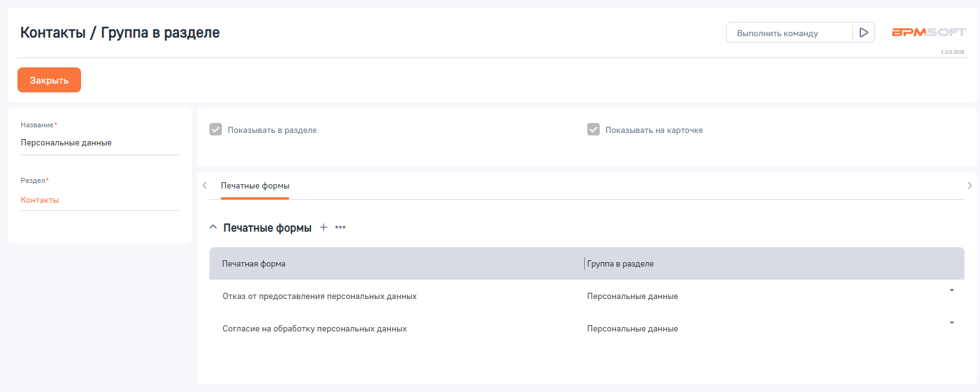Screen dimensions: 980x392
Task: Select row Отказ от предоставления персональных данных
Action: click(x=587, y=296)
